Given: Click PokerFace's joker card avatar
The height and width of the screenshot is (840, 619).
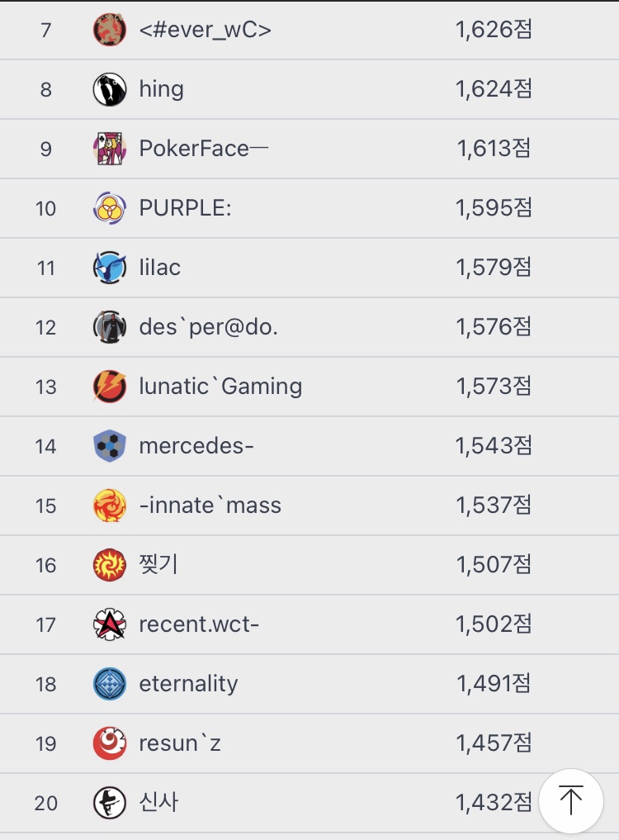Looking at the screenshot, I should pyautogui.click(x=110, y=149).
